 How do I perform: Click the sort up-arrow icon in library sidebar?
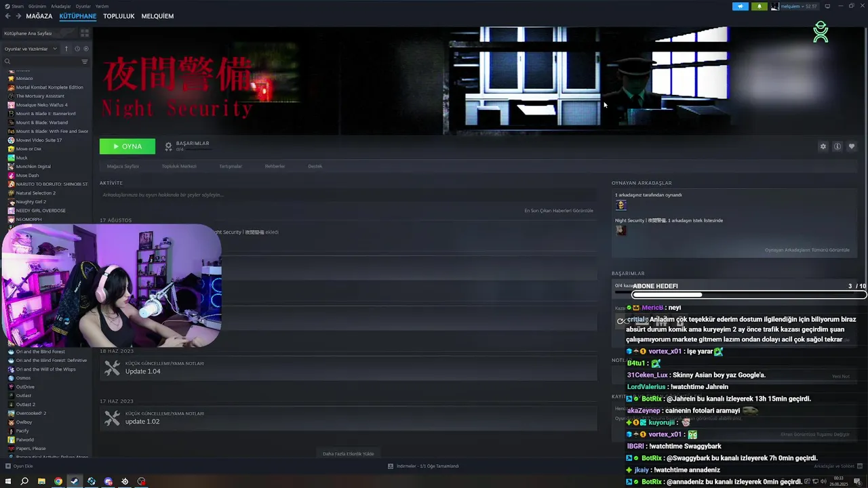point(66,49)
